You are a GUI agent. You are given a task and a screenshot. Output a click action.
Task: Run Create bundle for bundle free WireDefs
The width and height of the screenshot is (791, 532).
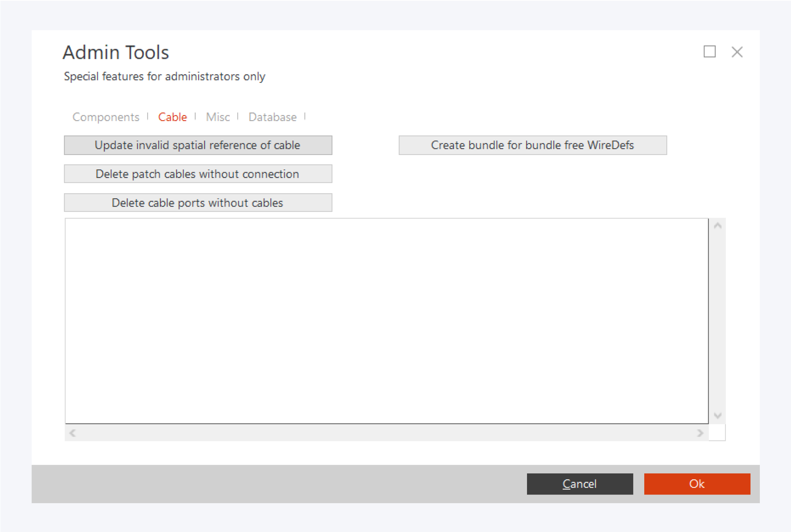point(532,145)
